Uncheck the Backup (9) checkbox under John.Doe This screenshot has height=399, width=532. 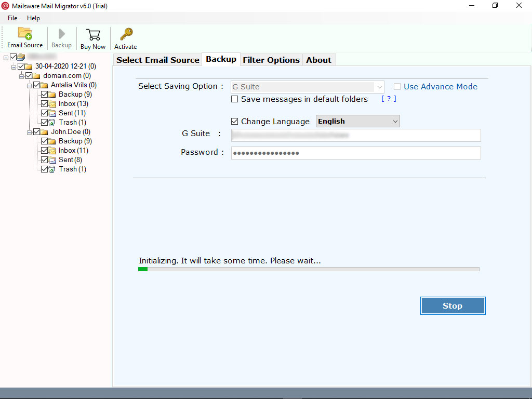[45, 141]
